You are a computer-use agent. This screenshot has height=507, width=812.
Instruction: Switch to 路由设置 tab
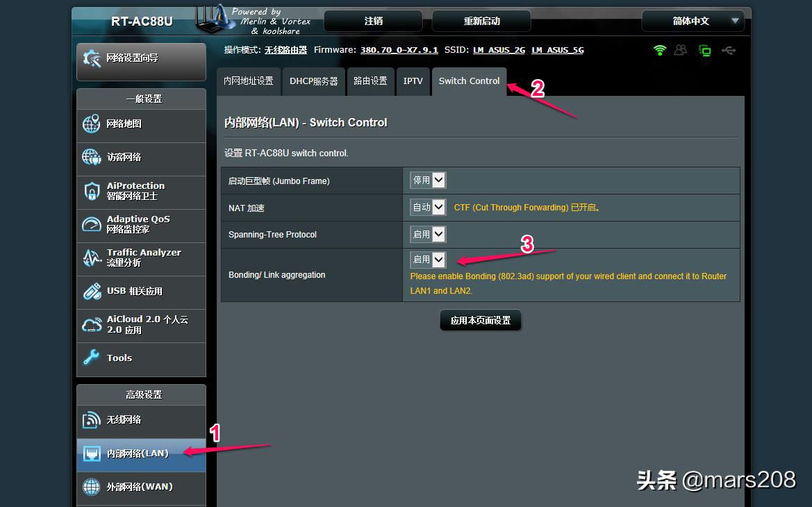(371, 81)
